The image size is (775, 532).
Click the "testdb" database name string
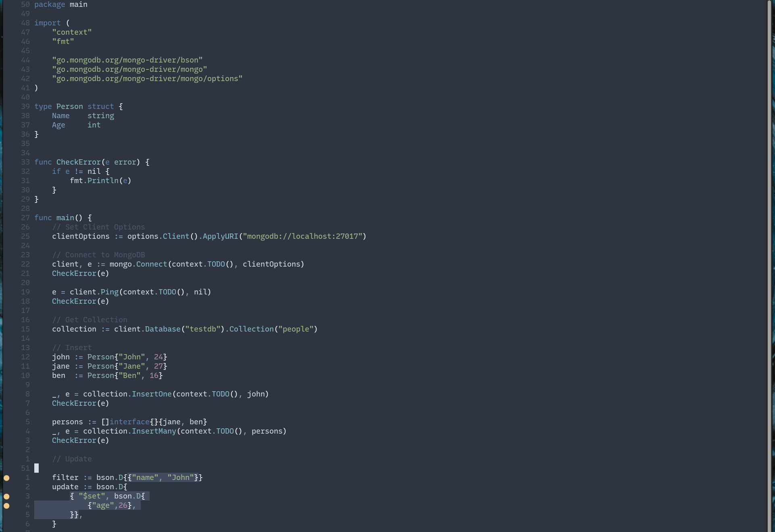coord(203,329)
